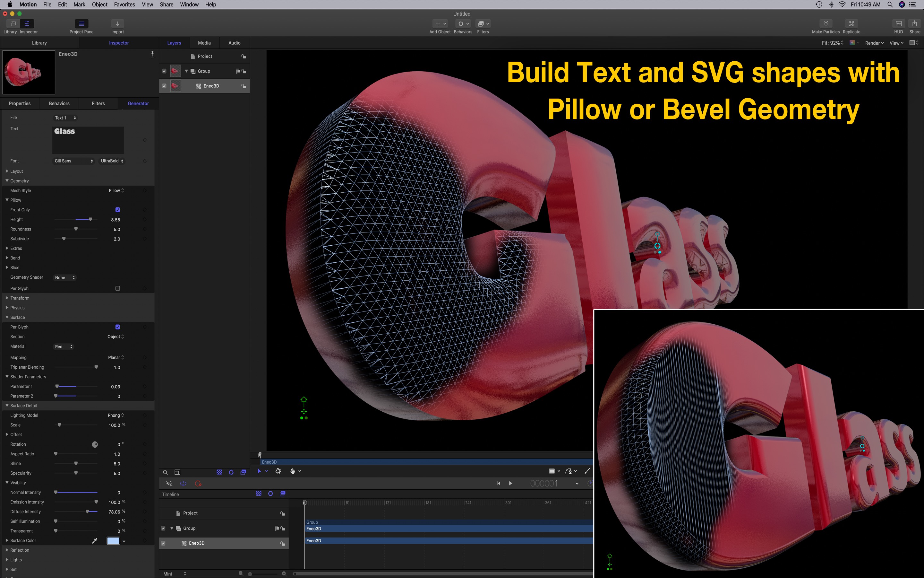Show the HUD panel
The image size is (924, 578).
coord(898,24)
